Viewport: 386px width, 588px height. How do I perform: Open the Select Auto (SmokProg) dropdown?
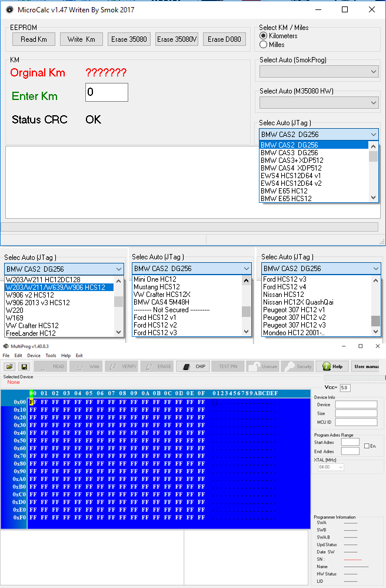[x=319, y=72]
